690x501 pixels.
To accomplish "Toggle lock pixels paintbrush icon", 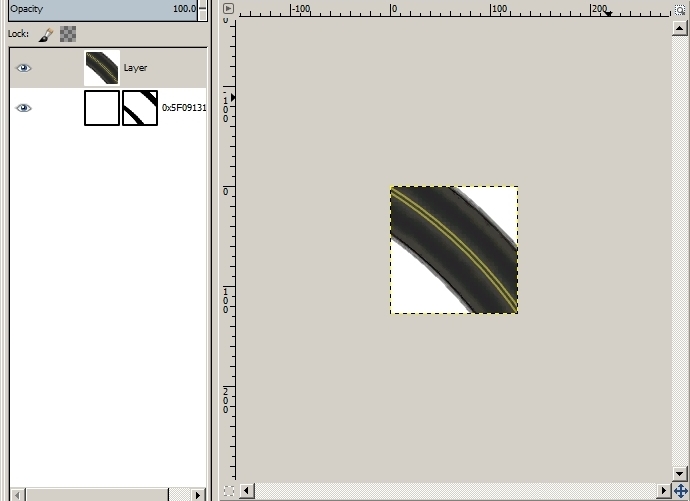I will (46, 34).
